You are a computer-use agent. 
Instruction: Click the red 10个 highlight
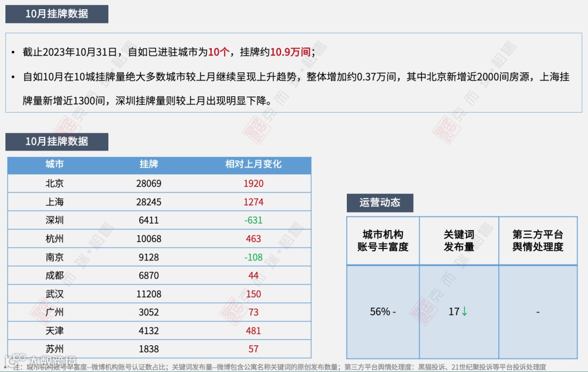click(219, 52)
